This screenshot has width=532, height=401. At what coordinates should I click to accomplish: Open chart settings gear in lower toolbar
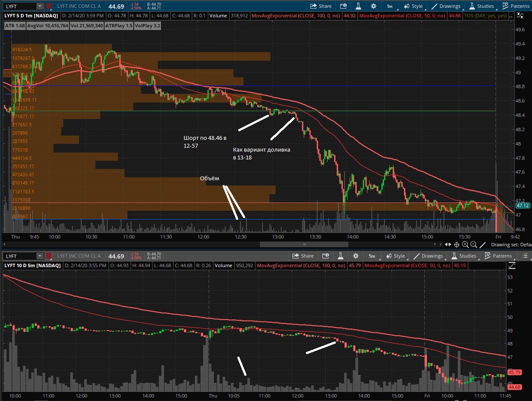356,256
